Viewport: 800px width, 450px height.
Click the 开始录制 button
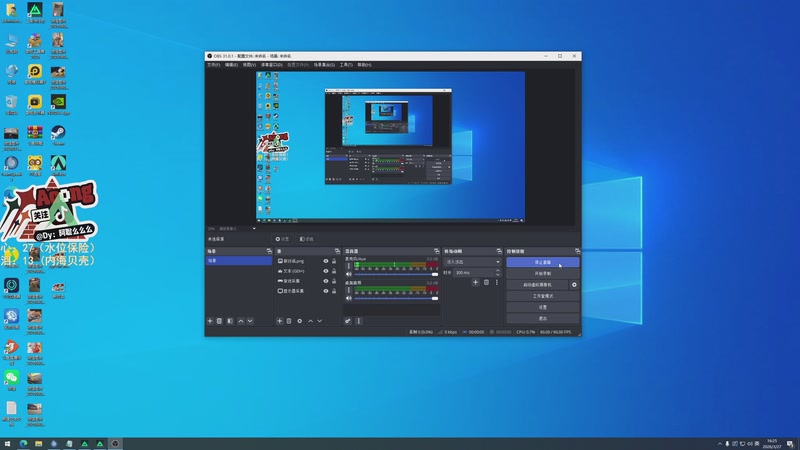(543, 273)
